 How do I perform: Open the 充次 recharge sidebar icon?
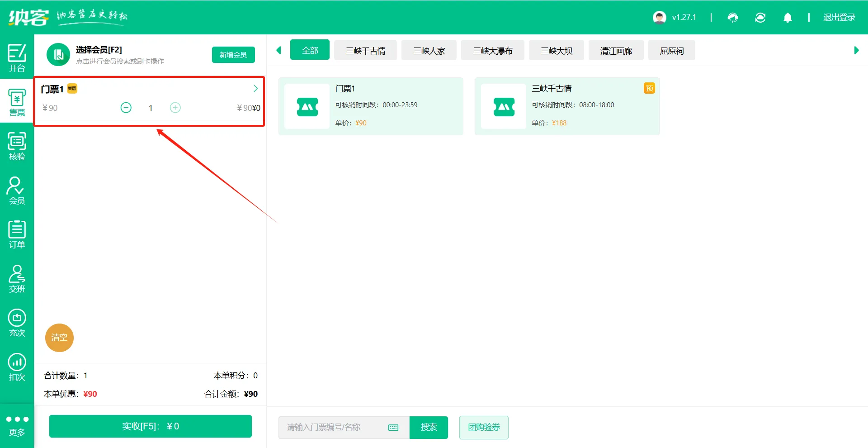coord(17,323)
